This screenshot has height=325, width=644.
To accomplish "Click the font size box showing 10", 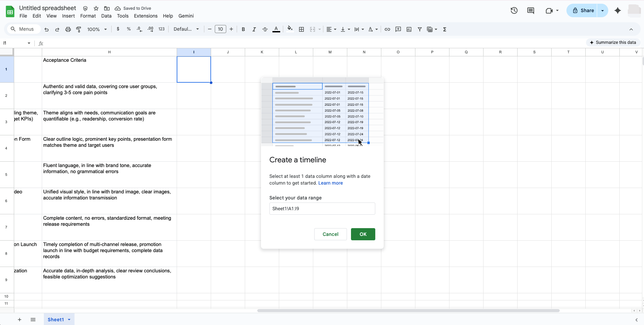I will click(x=221, y=29).
